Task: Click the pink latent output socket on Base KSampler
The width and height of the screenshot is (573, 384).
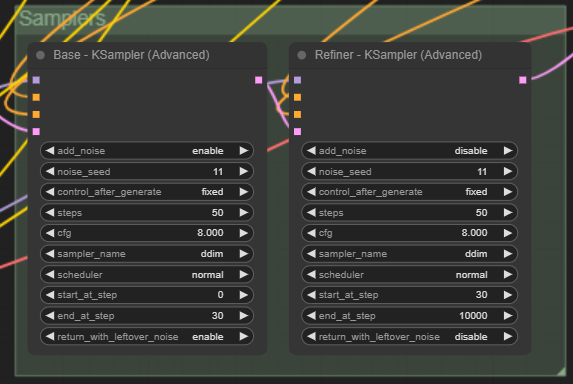Action: click(258, 80)
